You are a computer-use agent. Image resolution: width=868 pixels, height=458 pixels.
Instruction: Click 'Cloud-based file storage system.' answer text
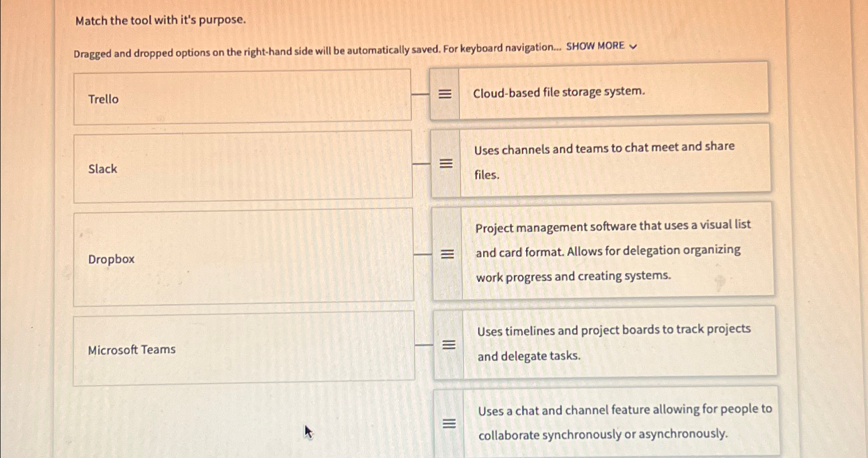559,92
